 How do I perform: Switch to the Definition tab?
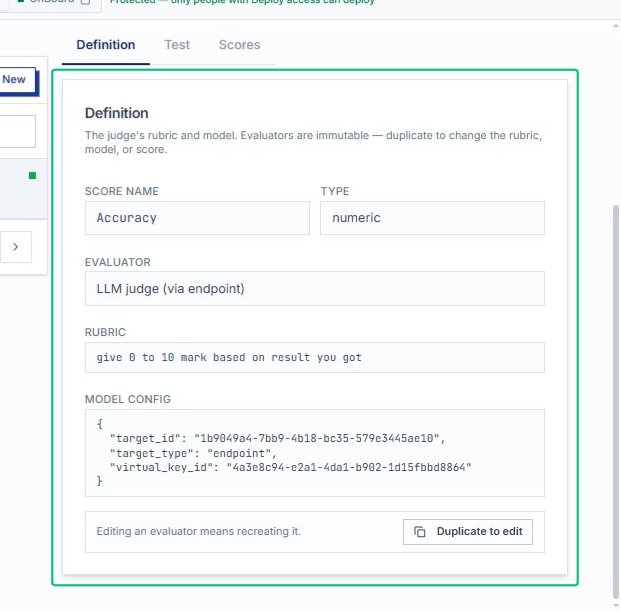[106, 45]
